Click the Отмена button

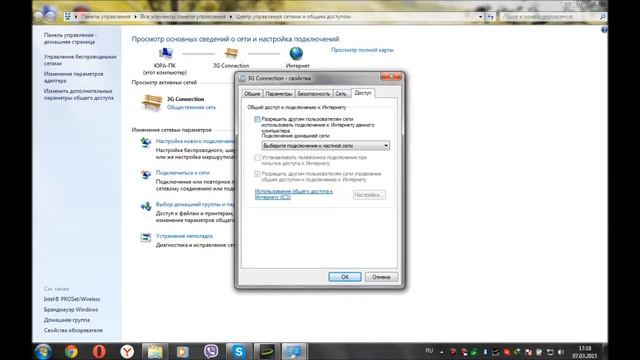point(381,277)
